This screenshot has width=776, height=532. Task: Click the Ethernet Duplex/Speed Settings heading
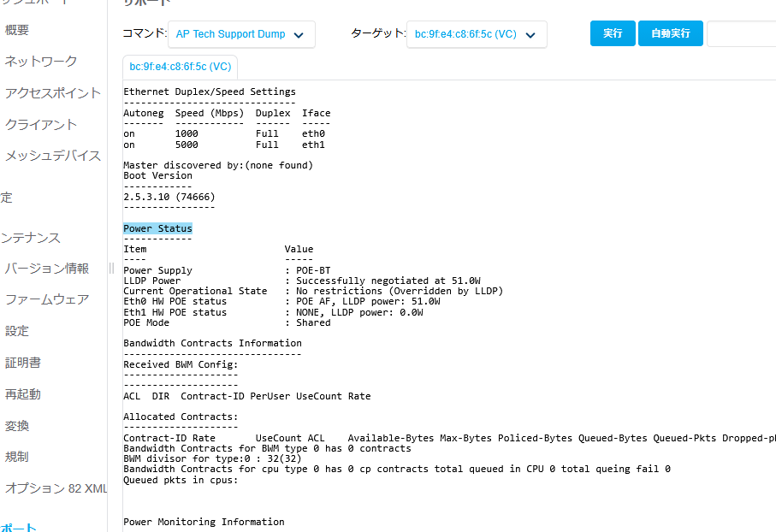210,92
